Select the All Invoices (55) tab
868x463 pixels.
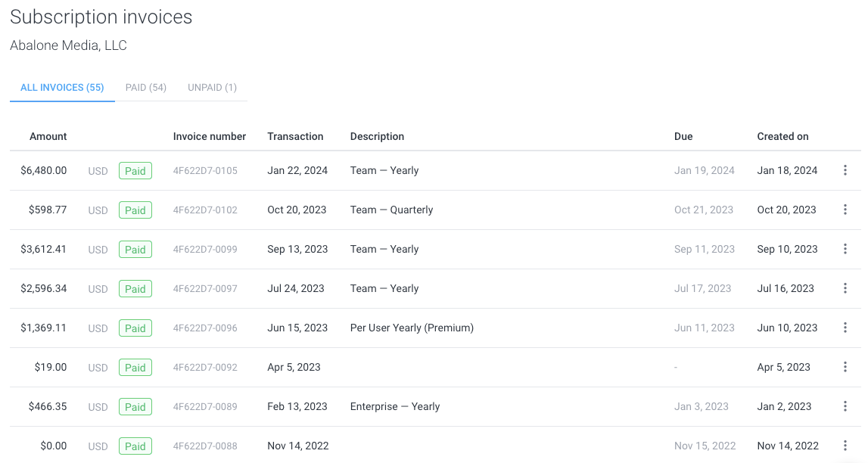pyautogui.click(x=62, y=88)
